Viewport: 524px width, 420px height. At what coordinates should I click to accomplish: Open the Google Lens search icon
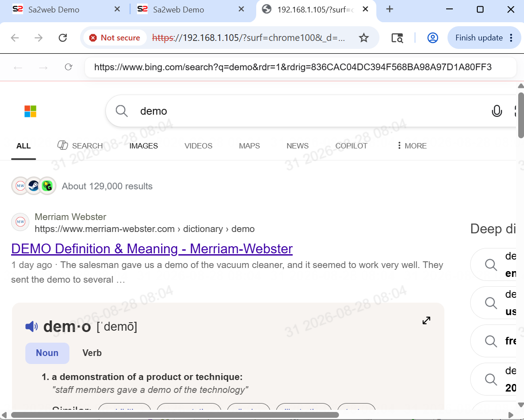397,38
